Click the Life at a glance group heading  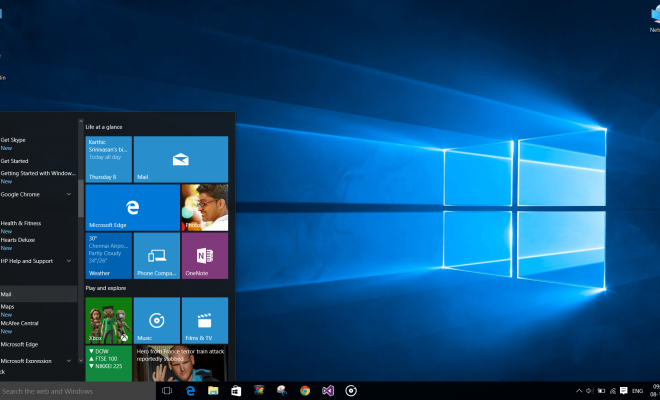pos(104,127)
